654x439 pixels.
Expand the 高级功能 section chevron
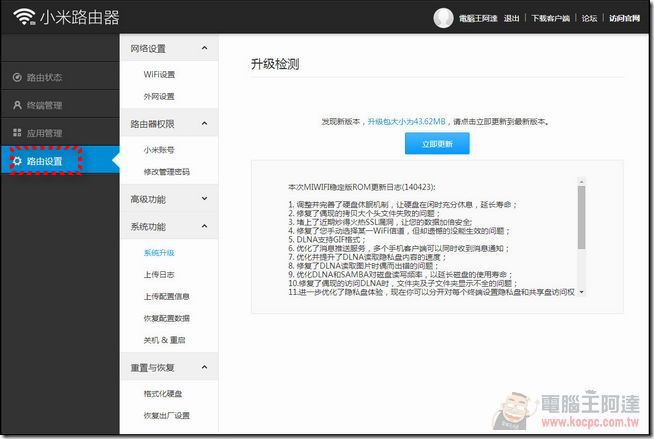coord(204,198)
